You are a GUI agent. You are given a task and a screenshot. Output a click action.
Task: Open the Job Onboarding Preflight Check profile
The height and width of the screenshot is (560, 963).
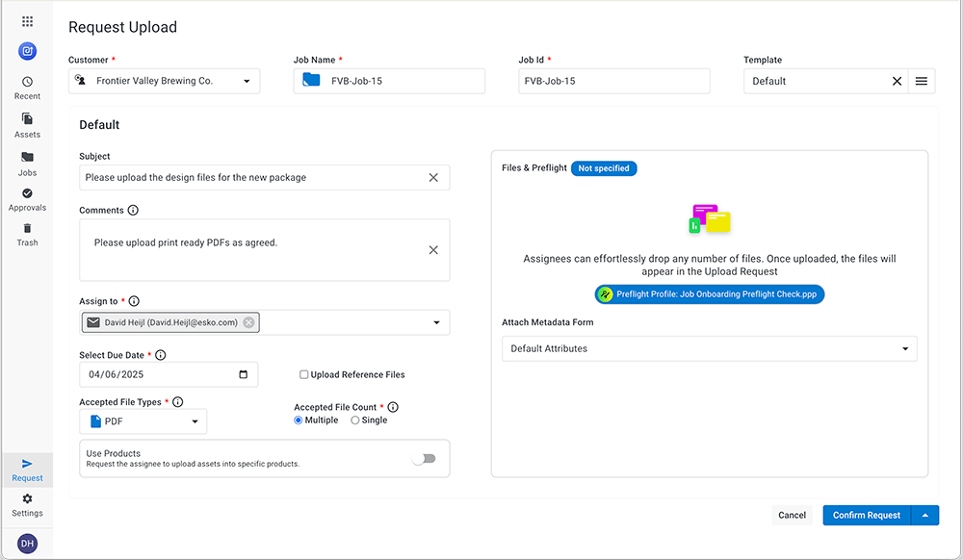[x=709, y=293]
